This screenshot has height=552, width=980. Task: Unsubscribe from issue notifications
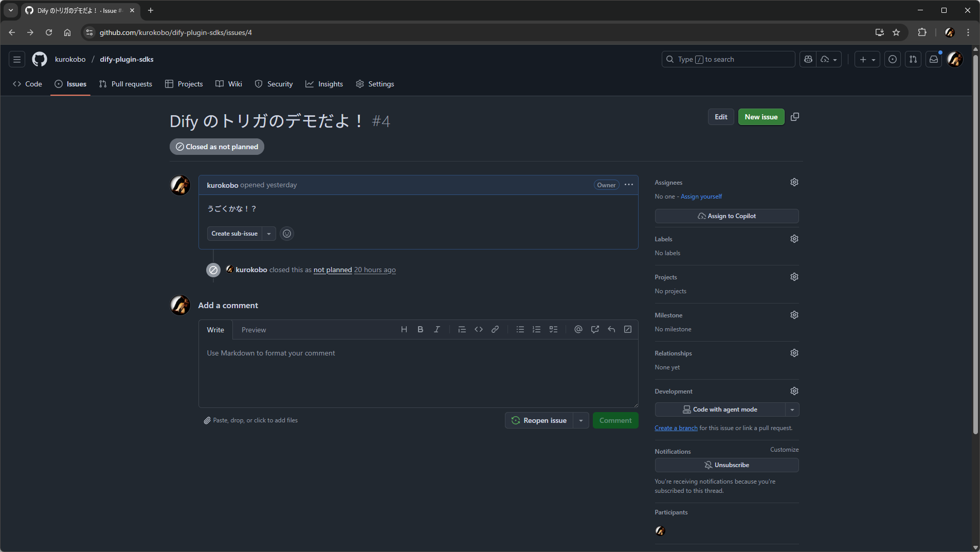point(726,465)
